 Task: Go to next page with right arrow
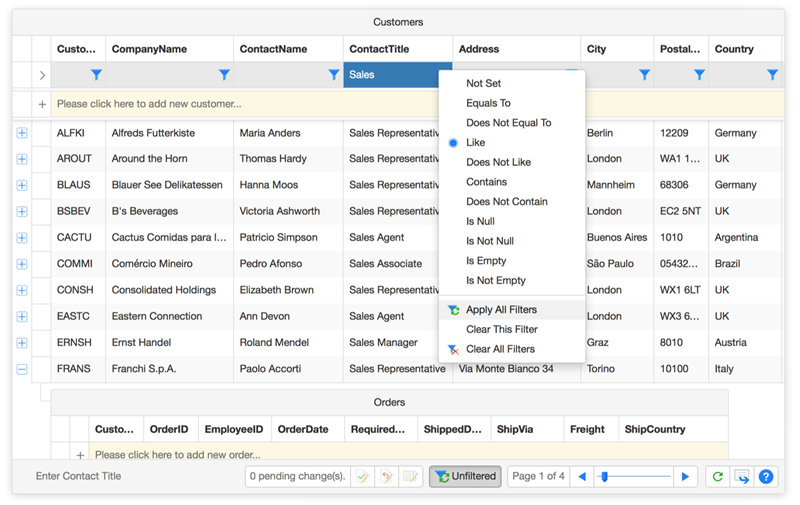tap(684, 477)
